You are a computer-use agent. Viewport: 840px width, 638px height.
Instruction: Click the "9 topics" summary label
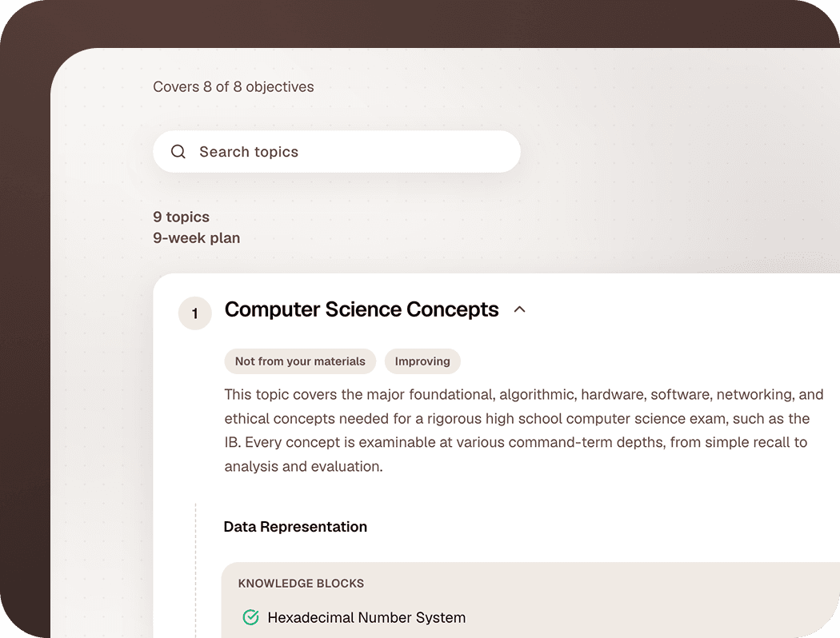181,217
